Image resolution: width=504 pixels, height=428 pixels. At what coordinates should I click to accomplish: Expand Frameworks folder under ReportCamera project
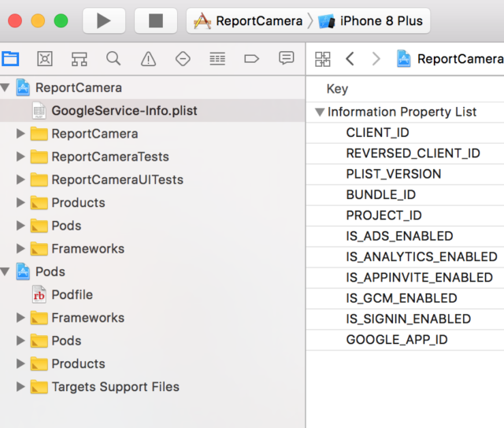coord(20,249)
